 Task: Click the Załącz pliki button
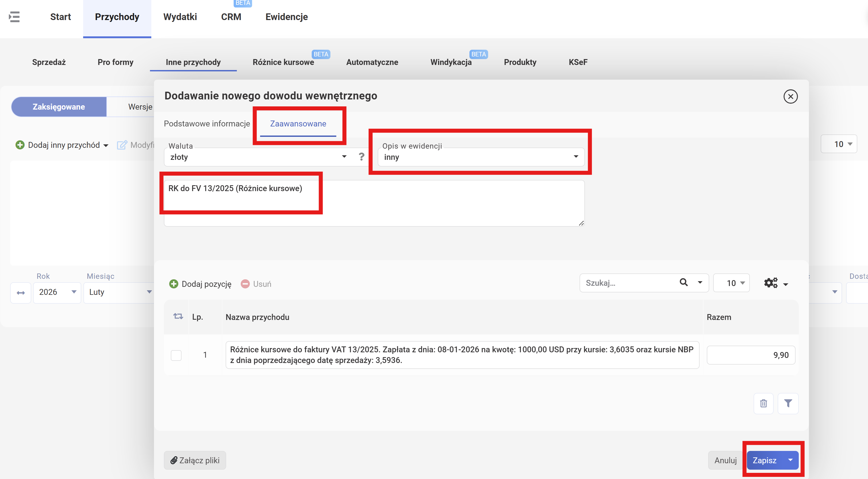[195, 460]
